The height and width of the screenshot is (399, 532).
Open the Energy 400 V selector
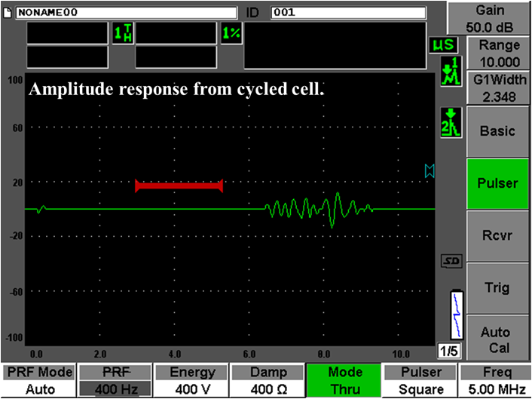[191, 381]
